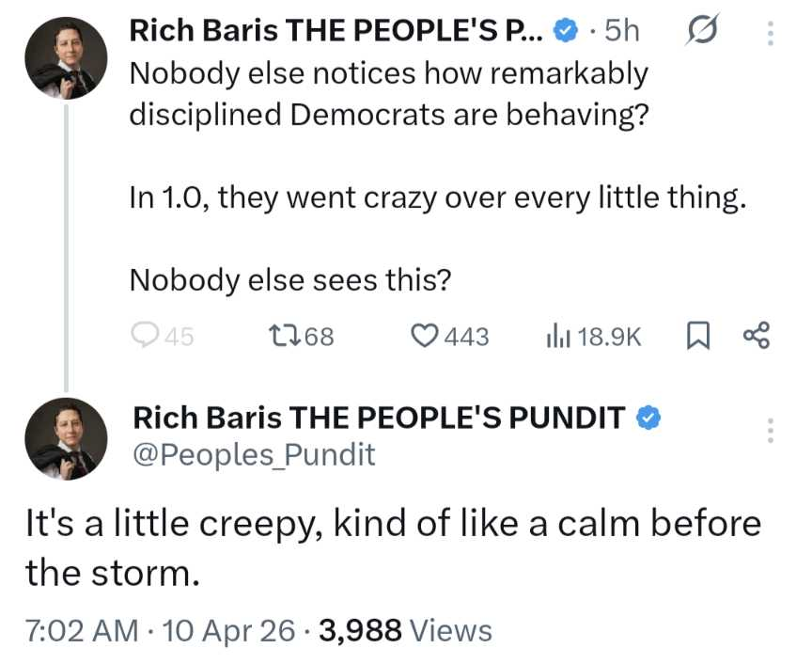The height and width of the screenshot is (664, 812).
Task: Click the @Peoples_Pundit handle
Action: click(254, 455)
